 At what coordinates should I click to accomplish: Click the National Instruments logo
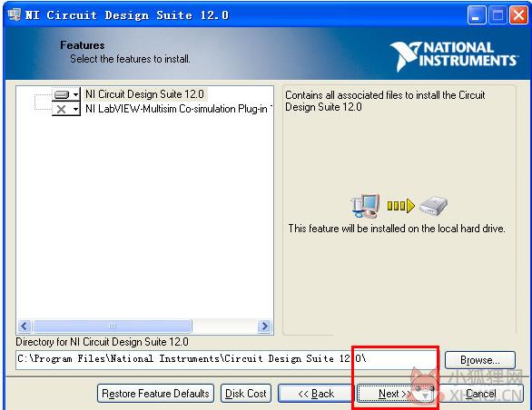pos(453,56)
